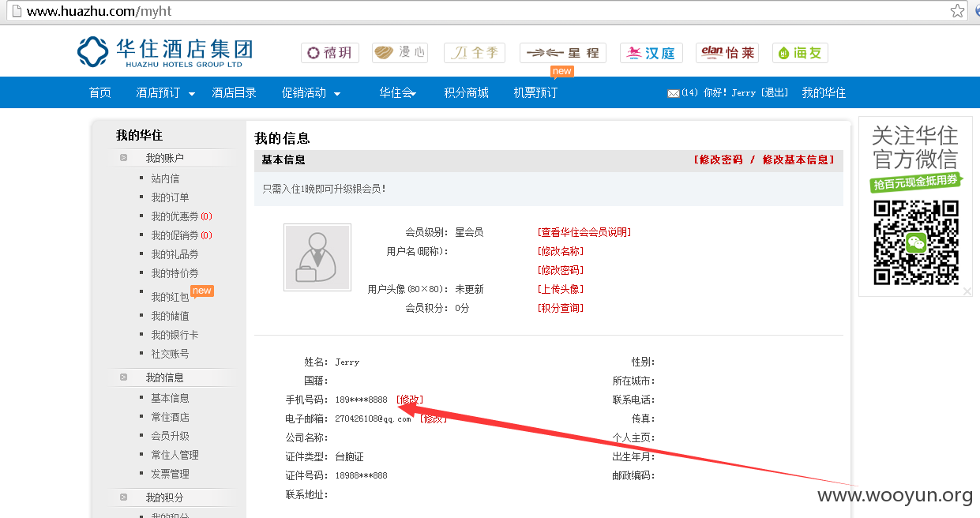Click the Huazhu Hotels Group logo
Screen dimensions: 980x518
(165, 52)
